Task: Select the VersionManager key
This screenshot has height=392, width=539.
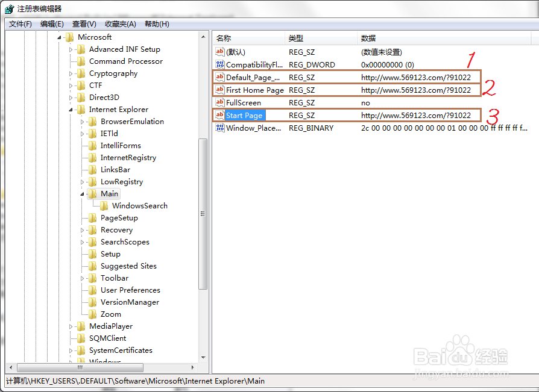Action: coord(130,302)
